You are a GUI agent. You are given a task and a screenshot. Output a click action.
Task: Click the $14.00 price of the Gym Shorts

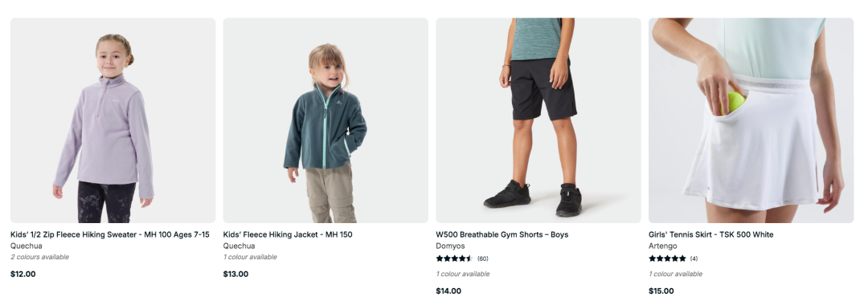[x=448, y=291]
